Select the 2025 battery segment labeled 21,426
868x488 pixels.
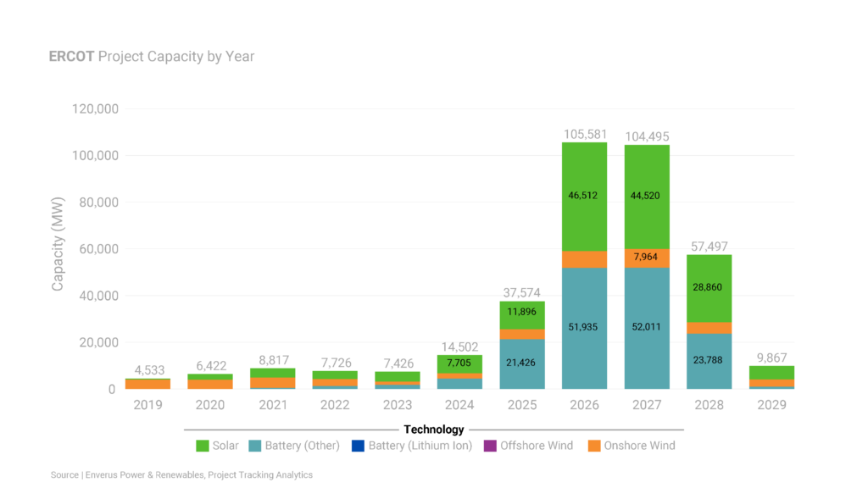point(522,363)
